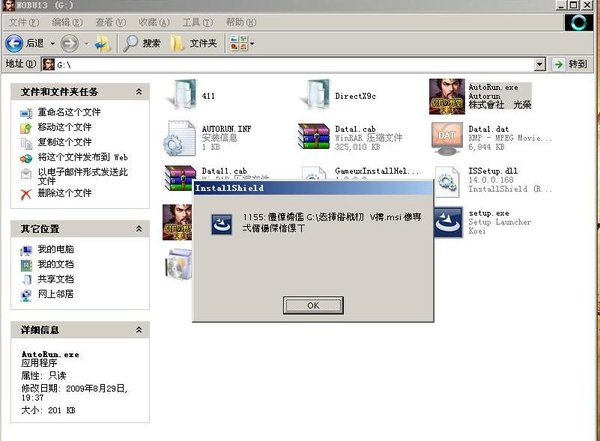The height and width of the screenshot is (441, 600).
Task: Open the 收藏 menu
Action: point(154,22)
